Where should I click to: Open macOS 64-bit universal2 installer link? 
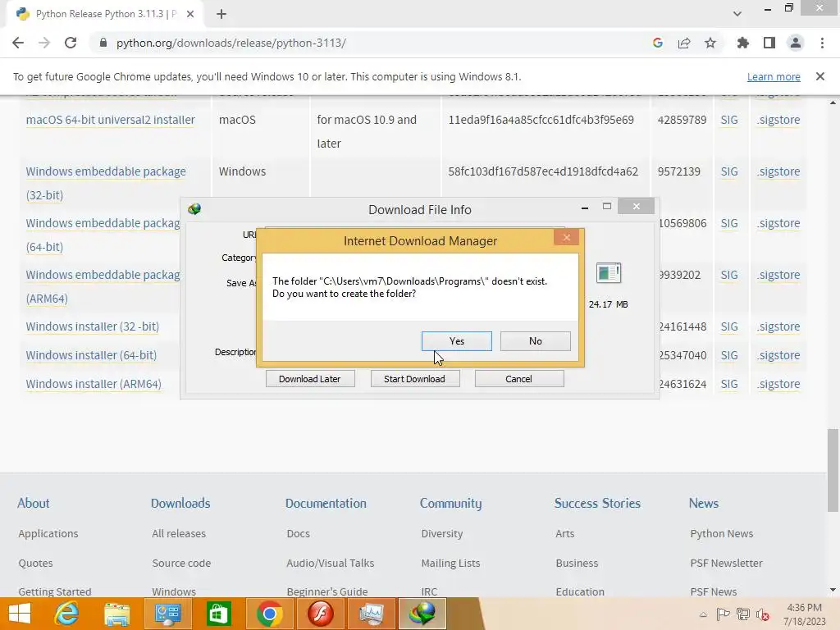[x=111, y=120]
